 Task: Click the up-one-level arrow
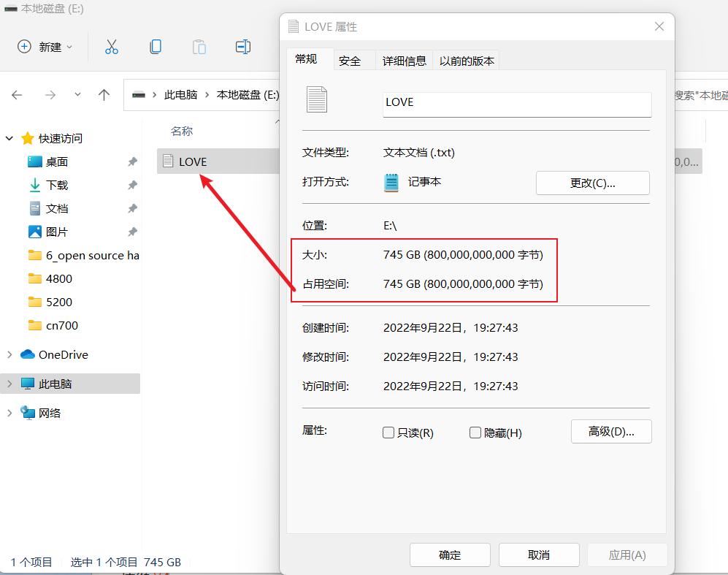[x=104, y=95]
